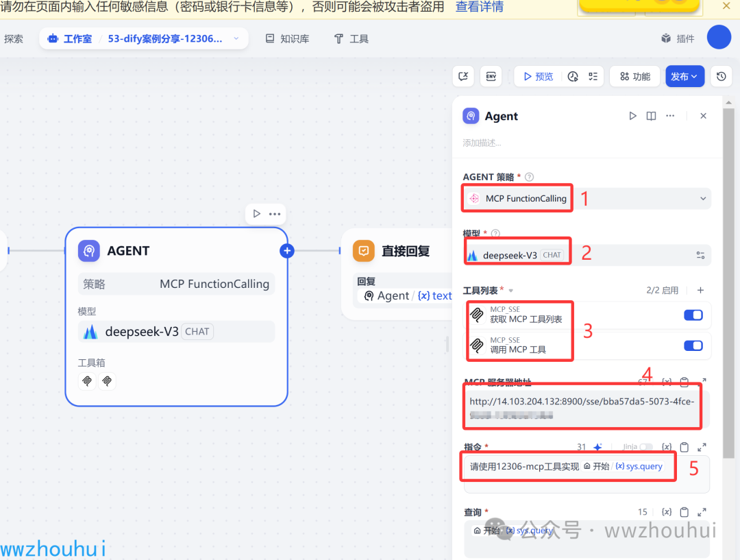
Task: Click the 查看详情 link in warning banner
Action: pyautogui.click(x=480, y=7)
